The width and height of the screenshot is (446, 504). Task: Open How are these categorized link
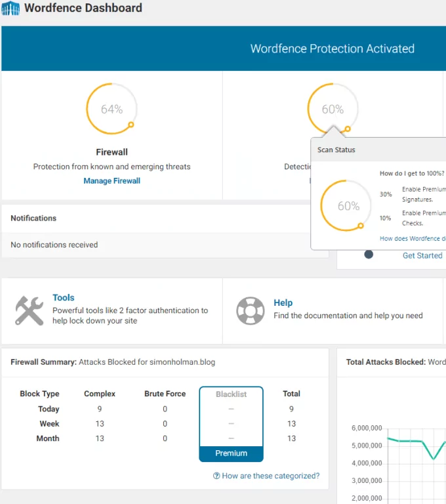tap(270, 476)
